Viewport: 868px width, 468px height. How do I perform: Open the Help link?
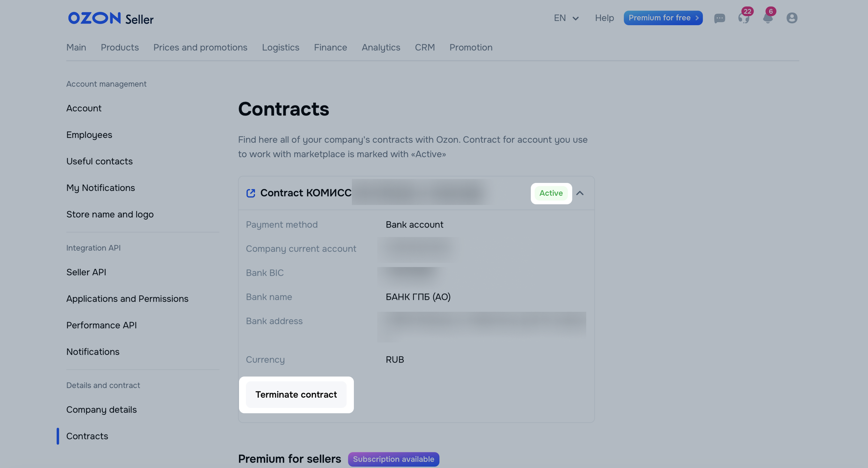tap(604, 18)
